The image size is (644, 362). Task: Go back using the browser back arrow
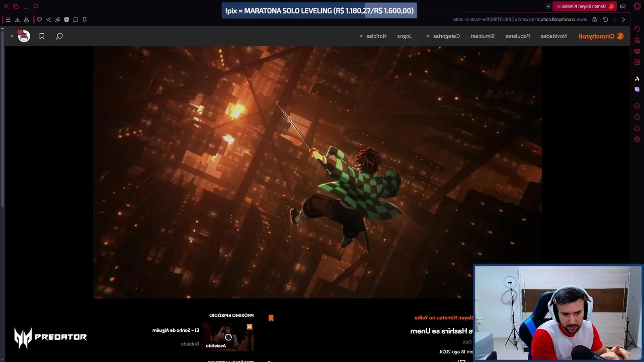pyautogui.click(x=623, y=20)
